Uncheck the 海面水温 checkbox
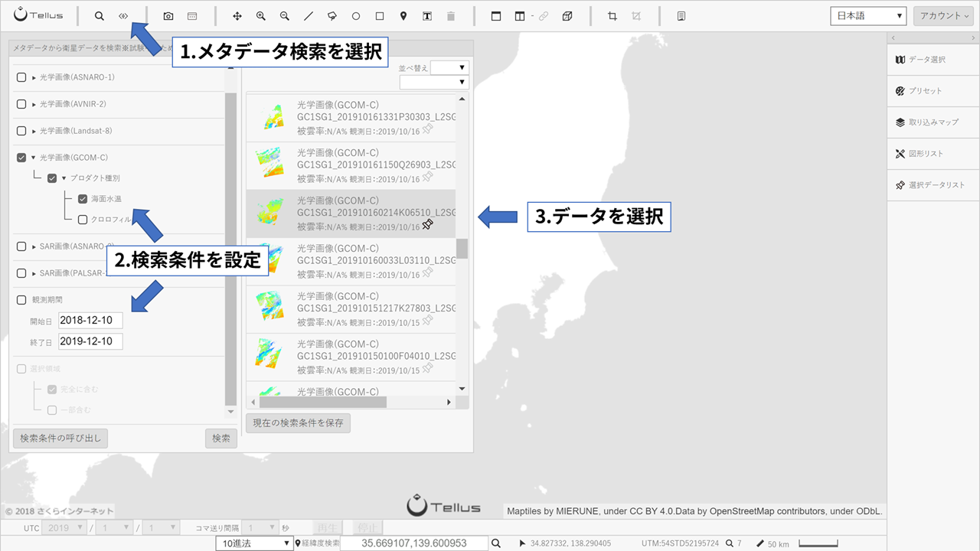Viewport: 980px width, 551px height. click(x=83, y=199)
